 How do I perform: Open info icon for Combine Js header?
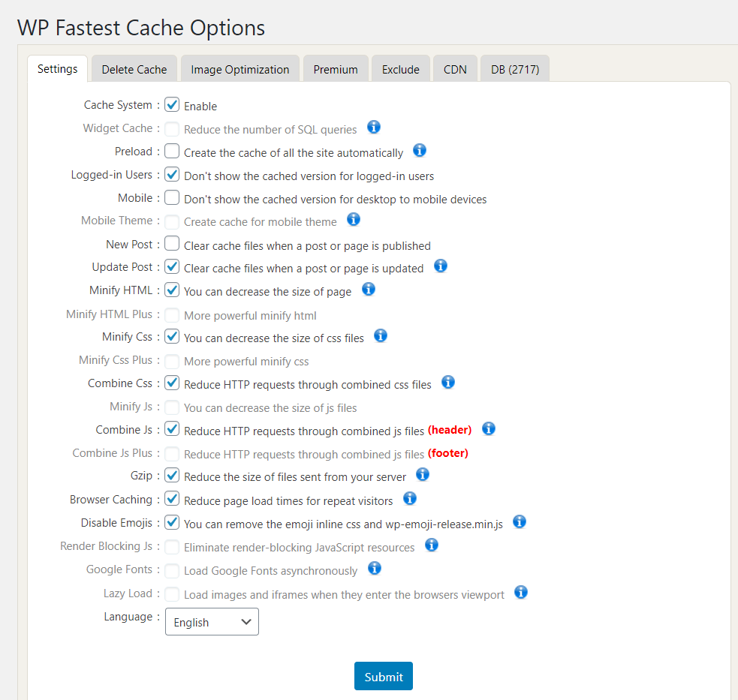489,428
